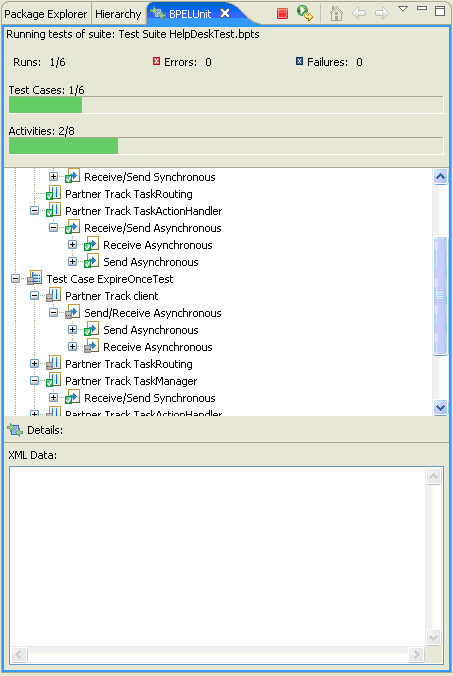
Task: Collapse the Partner Track TaskManager node
Action: click(34, 381)
